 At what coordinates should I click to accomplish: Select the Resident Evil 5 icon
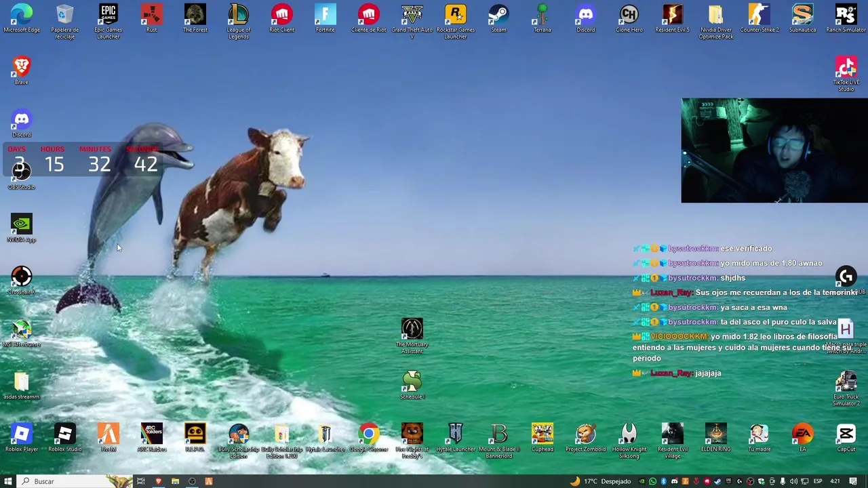673,19
